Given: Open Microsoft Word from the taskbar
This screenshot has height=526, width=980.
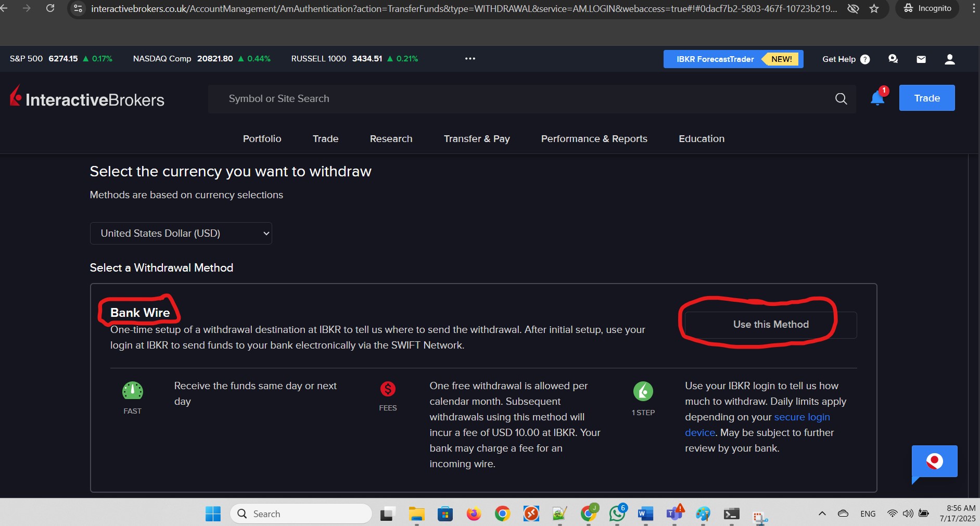Looking at the screenshot, I should (x=645, y=514).
